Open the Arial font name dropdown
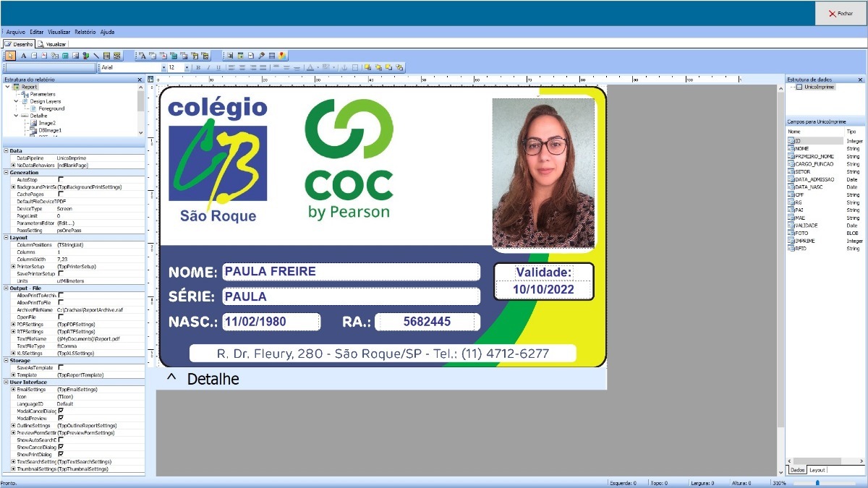This screenshot has height=488, width=868. tap(163, 67)
